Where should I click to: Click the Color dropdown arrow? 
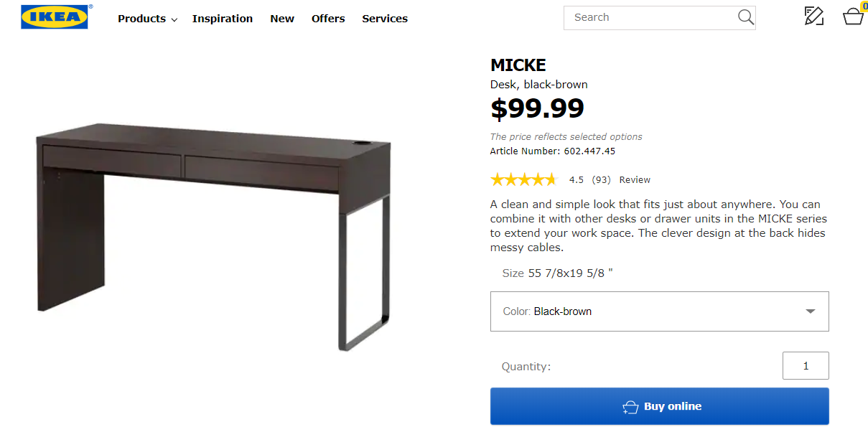[811, 311]
